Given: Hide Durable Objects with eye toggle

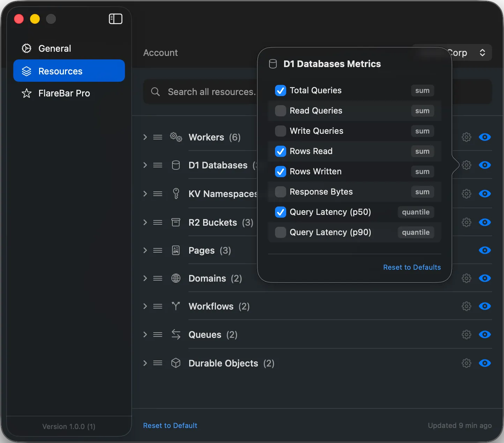Looking at the screenshot, I should (485, 363).
